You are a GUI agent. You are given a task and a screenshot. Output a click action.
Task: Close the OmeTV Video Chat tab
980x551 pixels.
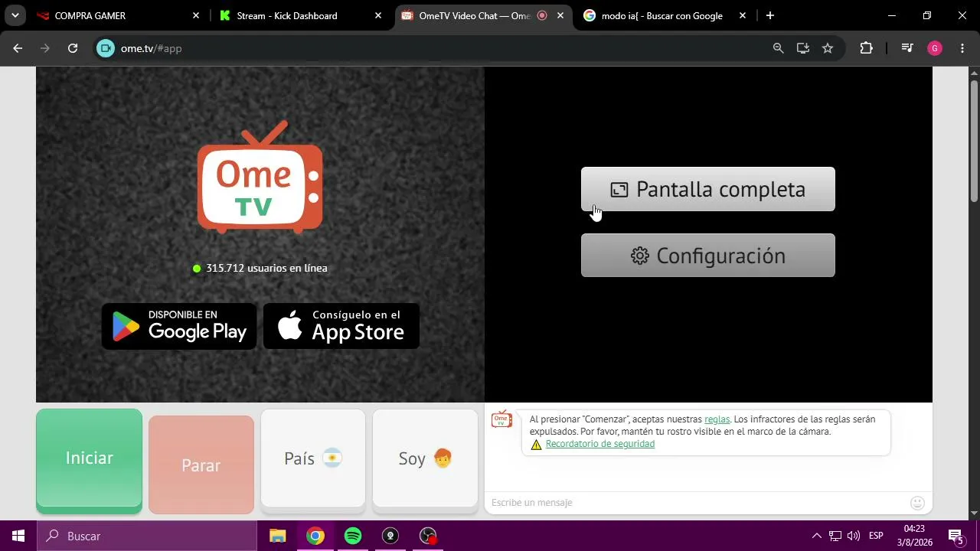point(560,15)
